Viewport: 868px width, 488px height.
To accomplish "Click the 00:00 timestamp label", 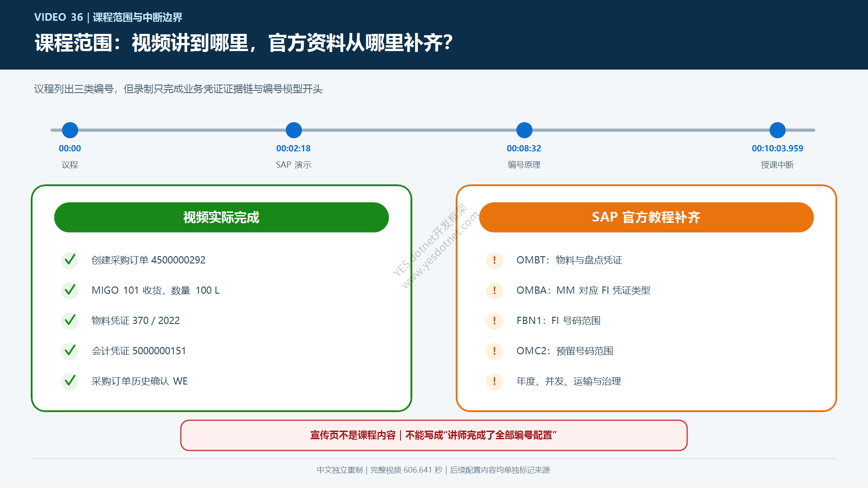I will tap(70, 148).
